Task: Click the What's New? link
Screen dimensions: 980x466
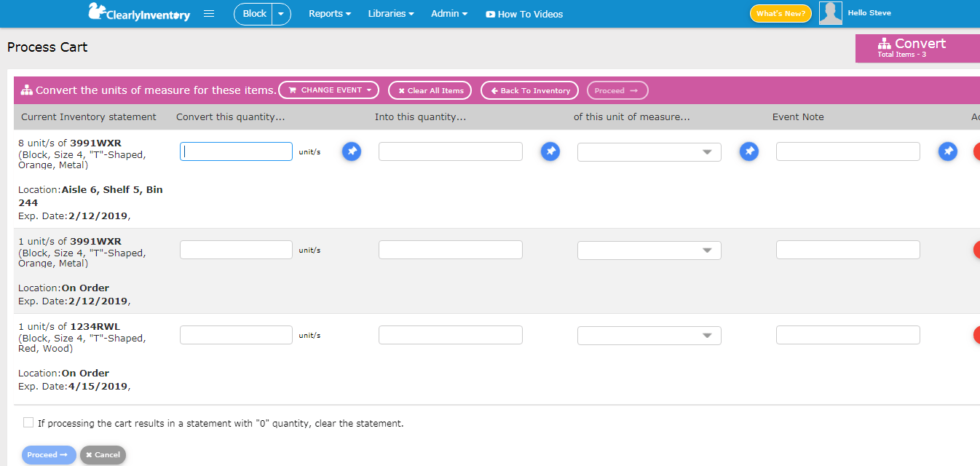Action: coord(780,12)
